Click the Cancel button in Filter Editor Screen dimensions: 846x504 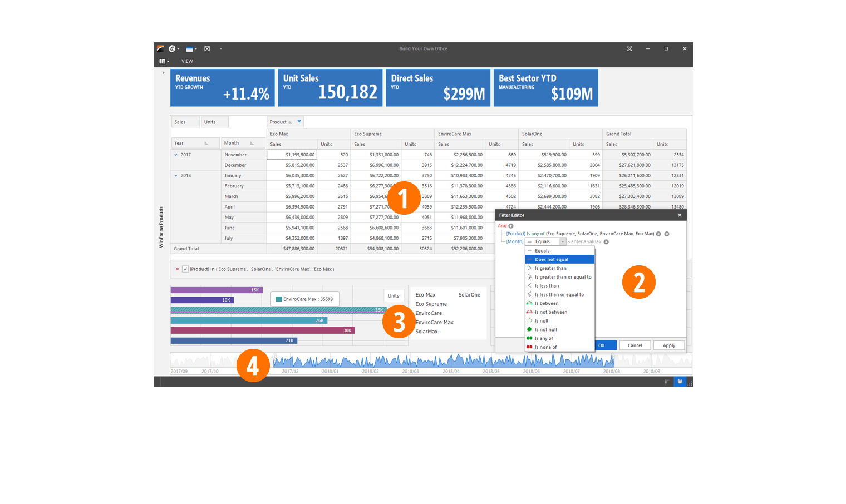pos(634,345)
